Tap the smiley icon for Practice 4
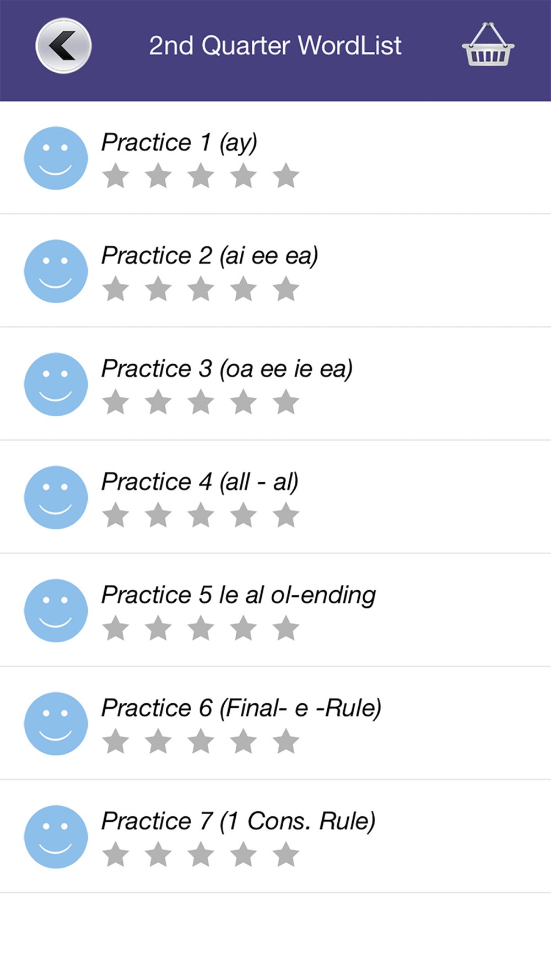Screen dimensions: 551x980 coord(56,497)
